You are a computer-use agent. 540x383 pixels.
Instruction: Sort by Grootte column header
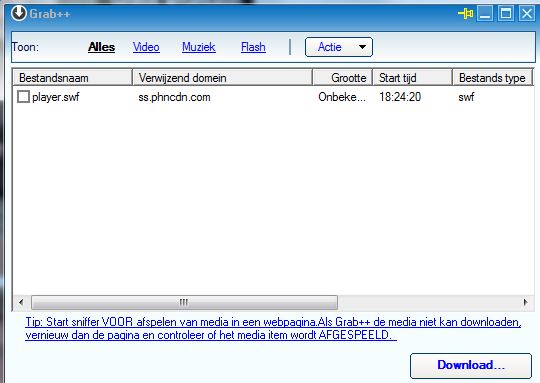pyautogui.click(x=343, y=78)
